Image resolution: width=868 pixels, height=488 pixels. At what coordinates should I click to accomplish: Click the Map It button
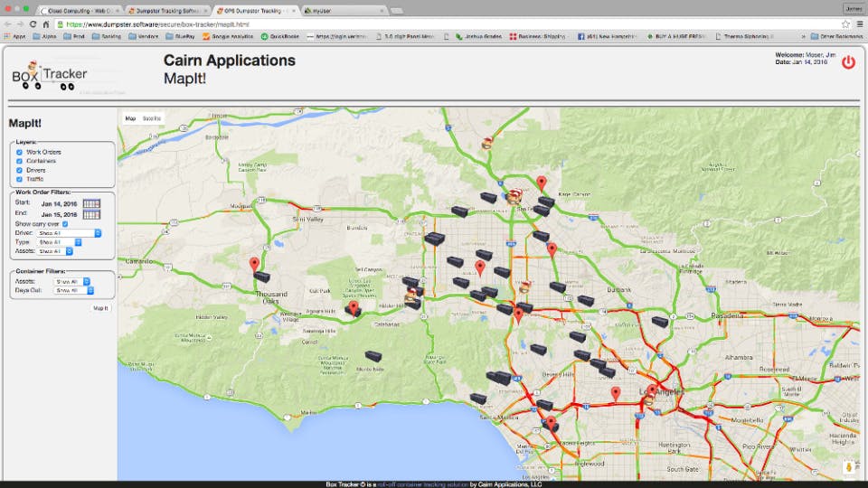pyautogui.click(x=100, y=308)
